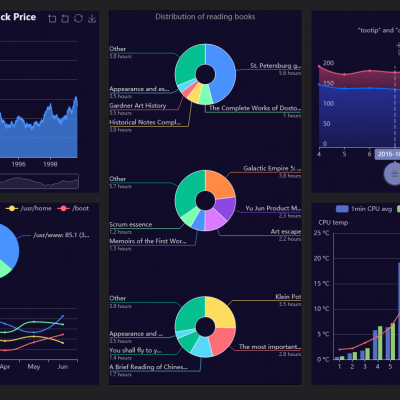Click the area zoom toolbox icon

[52, 18]
